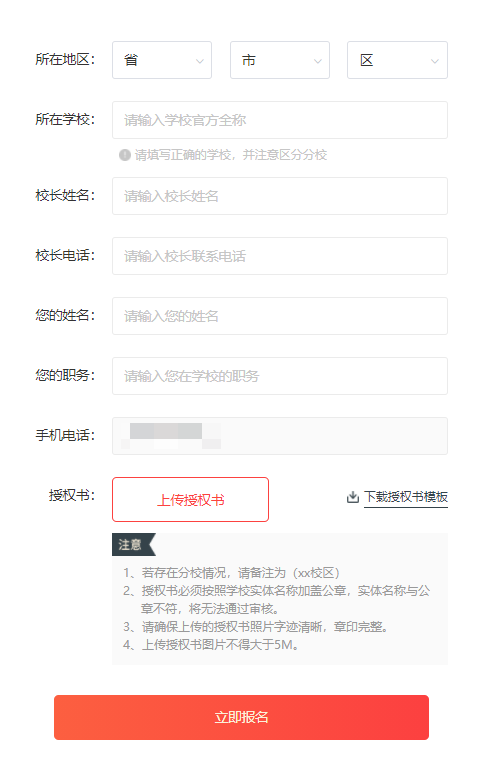
Task: Click the greyed 手机电话 mobile number field
Action: click(x=280, y=436)
